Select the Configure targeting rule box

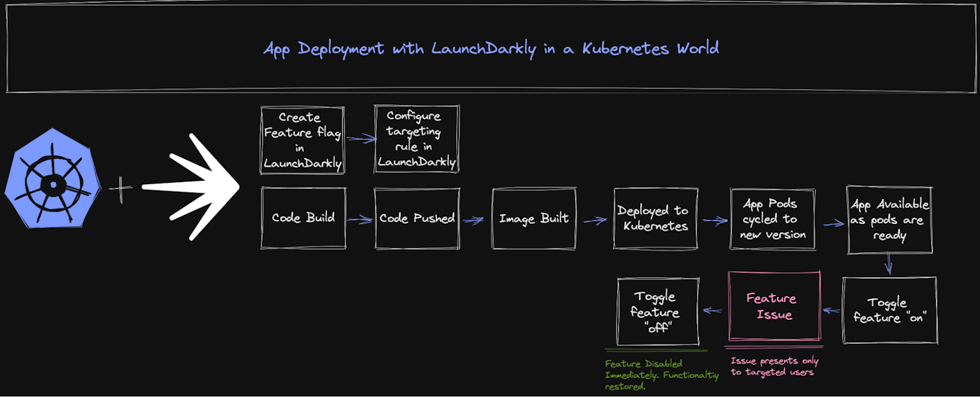[417, 139]
